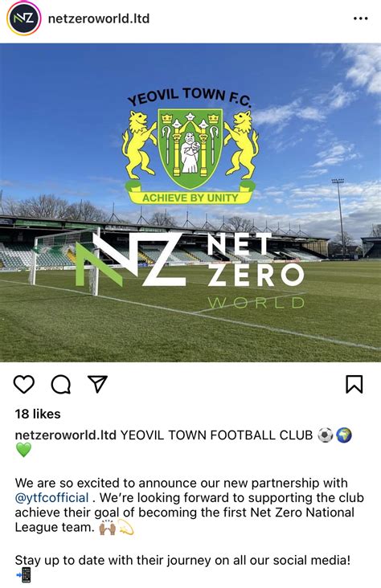Tap the green heart emoji in caption
381x588 pixels.
(23, 450)
